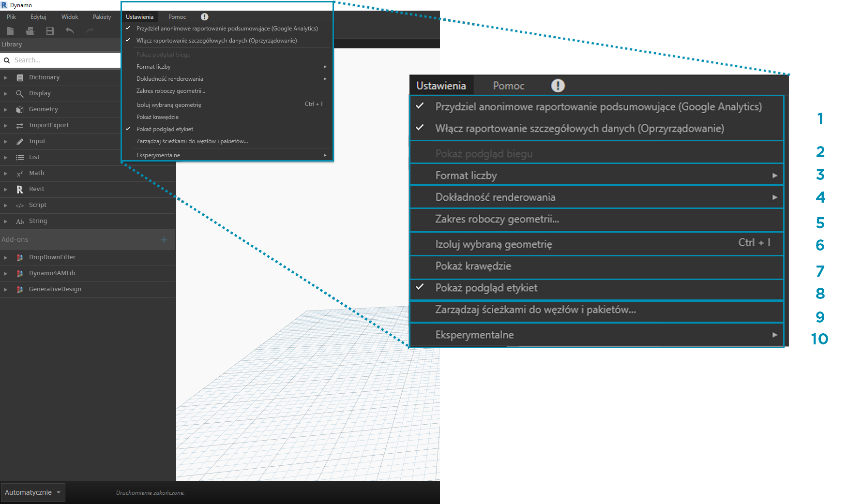Click the DropDownFilter package icon
The image size is (847, 504).
click(x=20, y=257)
